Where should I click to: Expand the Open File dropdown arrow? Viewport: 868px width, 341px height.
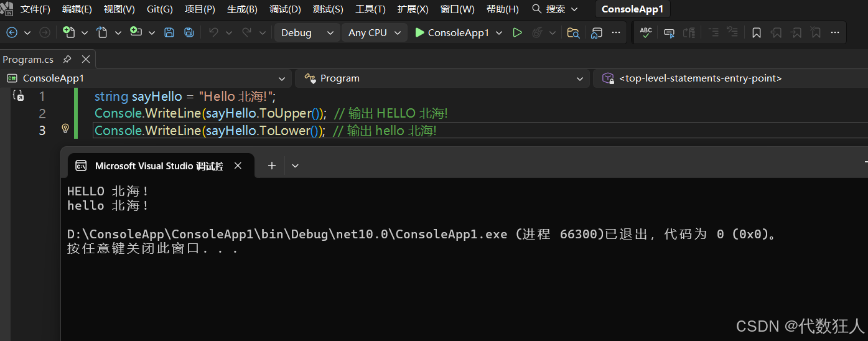click(118, 33)
